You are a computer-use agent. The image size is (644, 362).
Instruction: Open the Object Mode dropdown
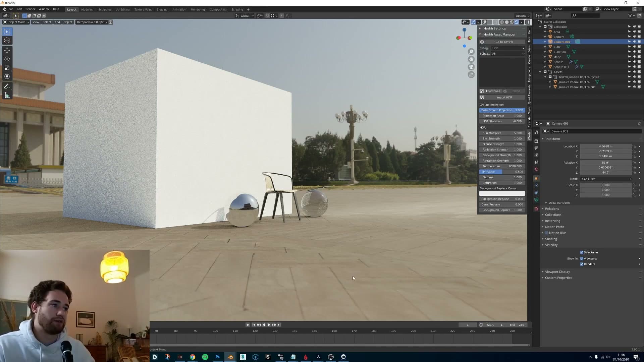pos(16,22)
